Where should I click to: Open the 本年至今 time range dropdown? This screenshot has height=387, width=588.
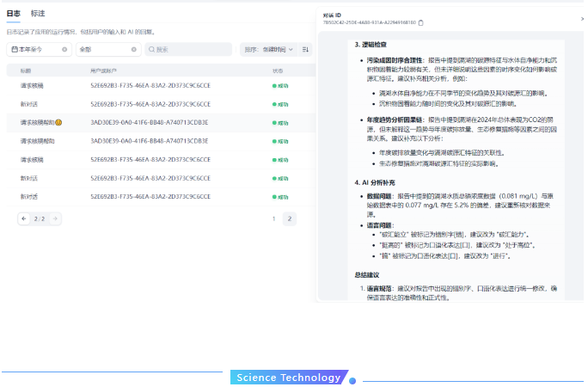point(39,50)
